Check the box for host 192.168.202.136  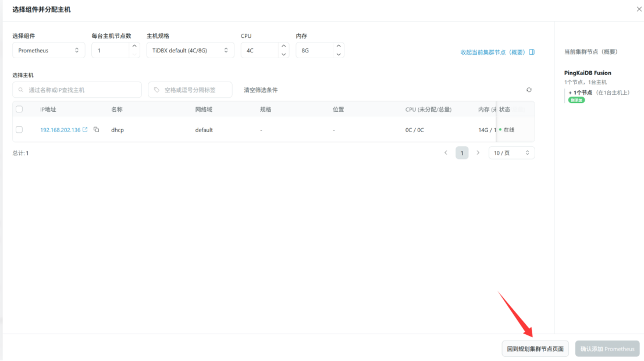click(19, 130)
